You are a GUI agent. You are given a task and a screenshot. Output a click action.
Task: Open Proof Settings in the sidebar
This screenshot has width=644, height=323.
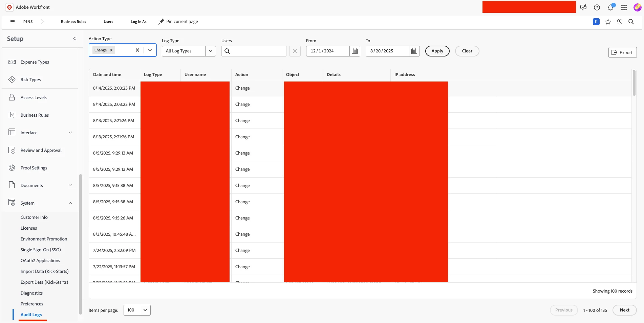[34, 168]
